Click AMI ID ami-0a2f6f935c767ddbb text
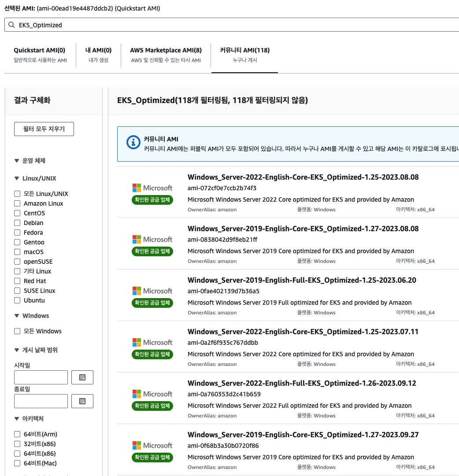459x476 pixels. point(223,343)
